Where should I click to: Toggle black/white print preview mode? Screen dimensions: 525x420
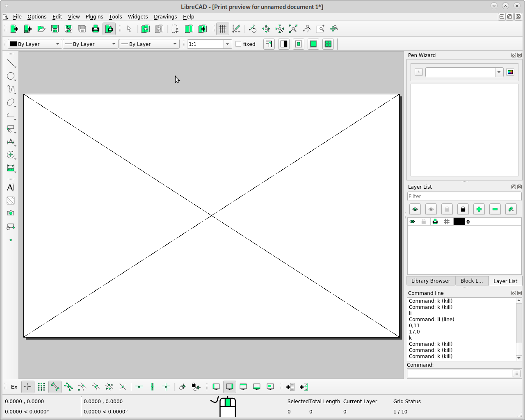pos(284,44)
